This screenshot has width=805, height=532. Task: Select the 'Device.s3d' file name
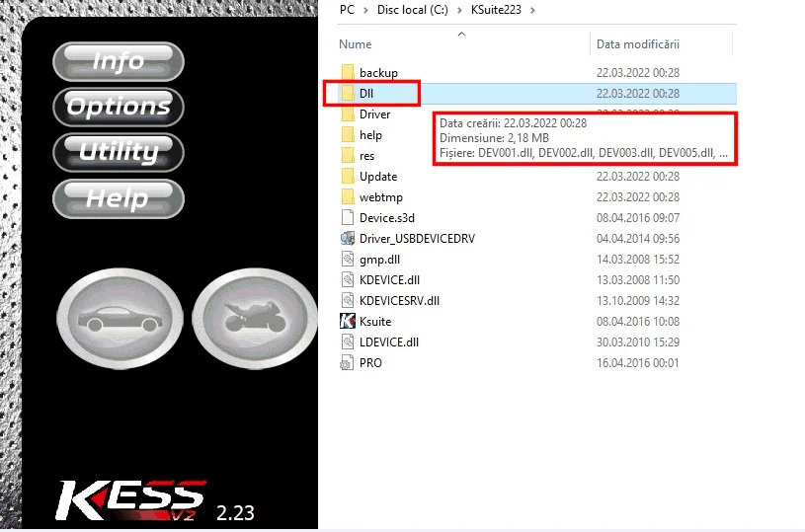click(387, 218)
